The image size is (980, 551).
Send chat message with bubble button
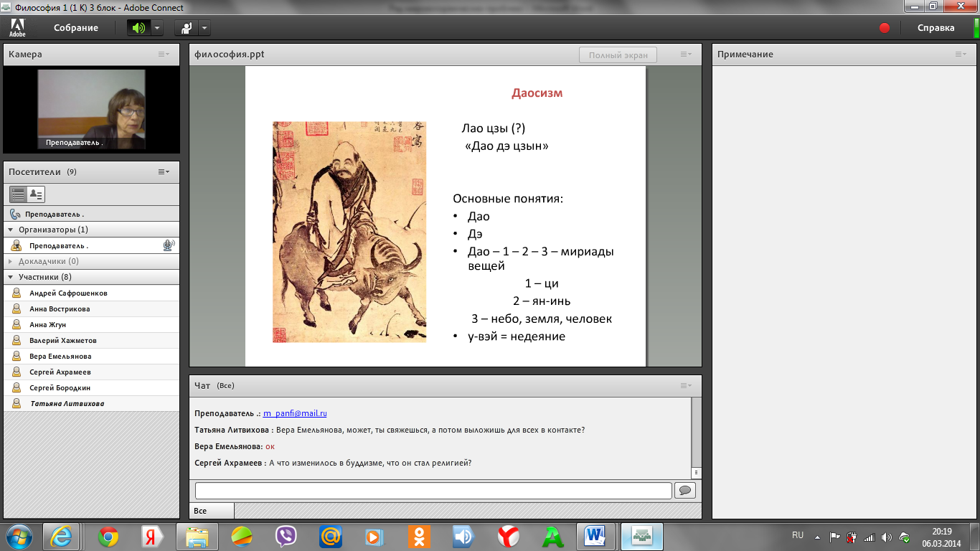pos(685,491)
